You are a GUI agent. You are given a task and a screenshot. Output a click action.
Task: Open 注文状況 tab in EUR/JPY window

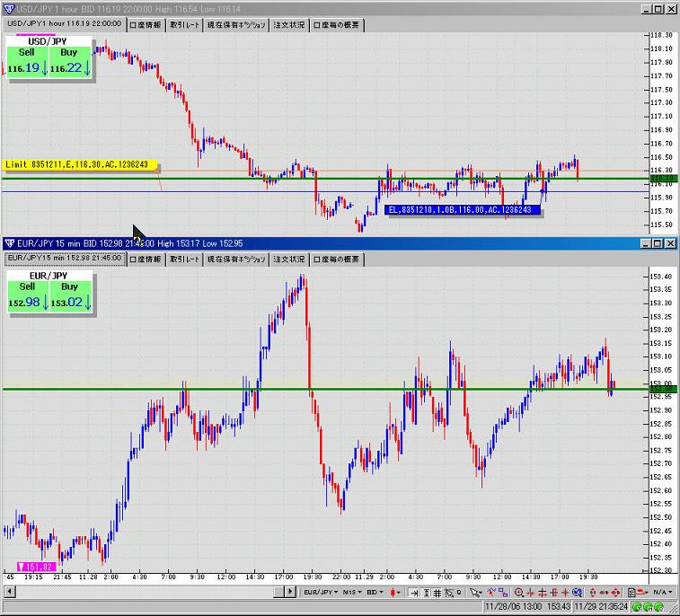click(x=290, y=260)
